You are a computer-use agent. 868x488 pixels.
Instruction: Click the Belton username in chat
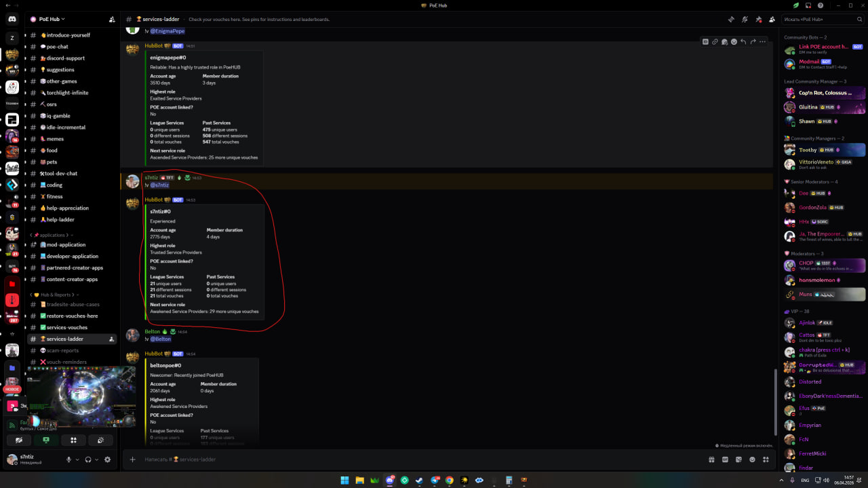click(x=153, y=332)
